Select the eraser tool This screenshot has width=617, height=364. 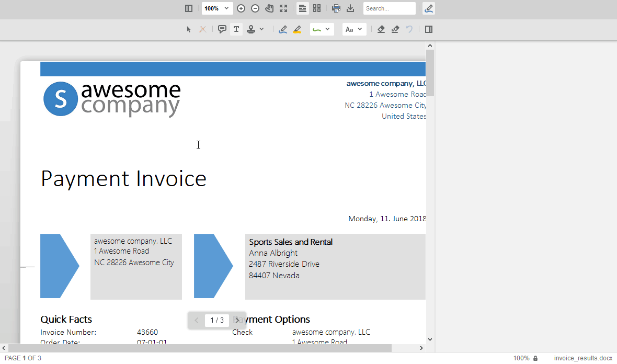click(381, 29)
